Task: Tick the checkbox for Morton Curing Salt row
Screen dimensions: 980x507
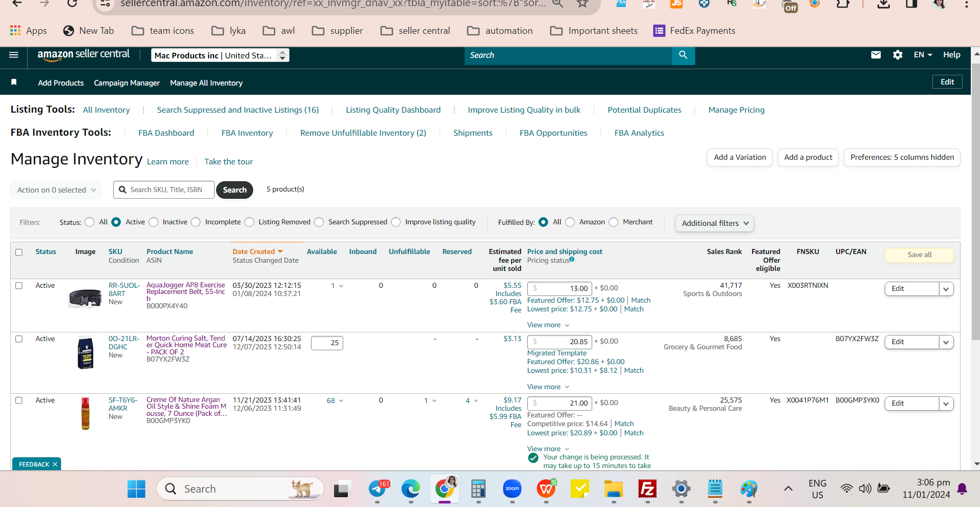Action: click(19, 339)
